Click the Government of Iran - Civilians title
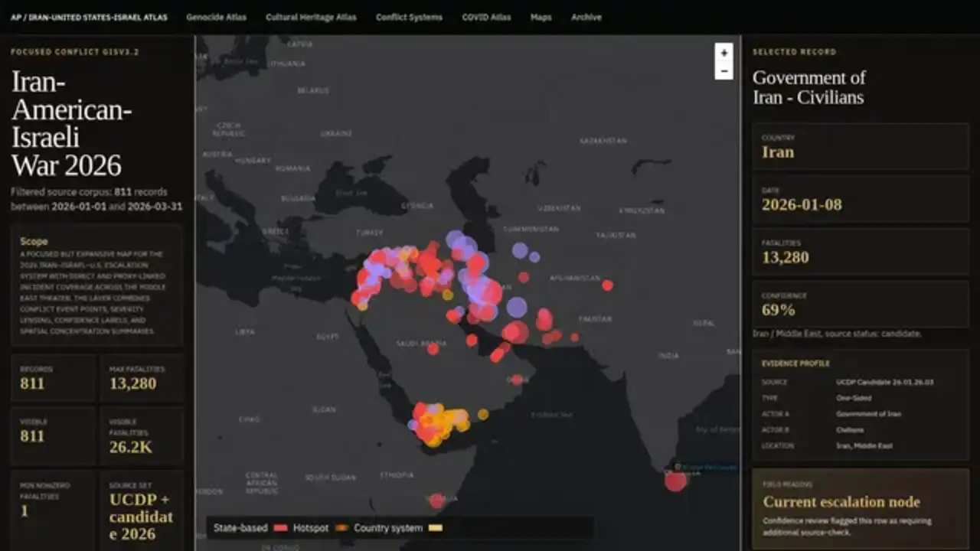The height and width of the screenshot is (551, 980). (x=809, y=87)
